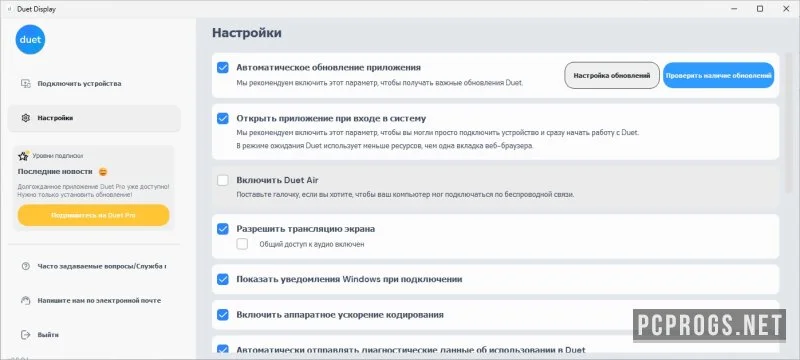
Task: Uncheck Включить аппаратное ускорение кодирования
Action: pos(222,315)
